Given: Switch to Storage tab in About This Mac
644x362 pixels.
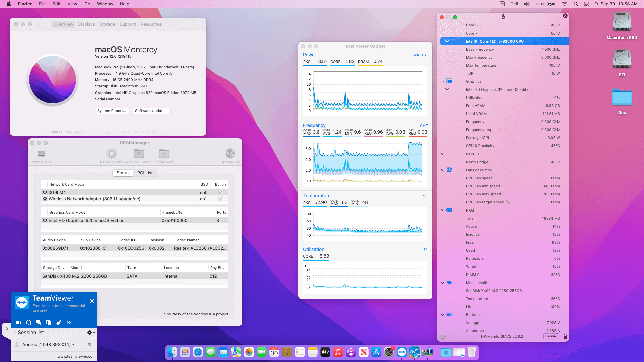Looking at the screenshot, I should pos(107,24).
